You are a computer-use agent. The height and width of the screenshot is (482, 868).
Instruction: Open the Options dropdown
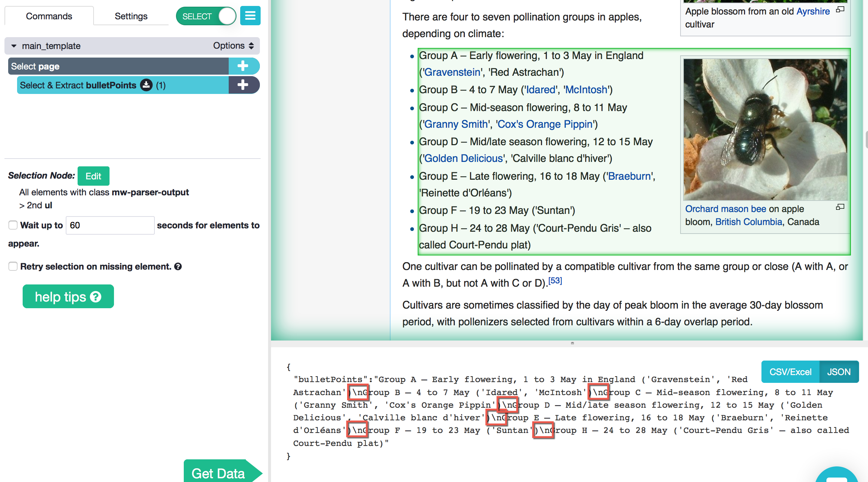(x=234, y=46)
